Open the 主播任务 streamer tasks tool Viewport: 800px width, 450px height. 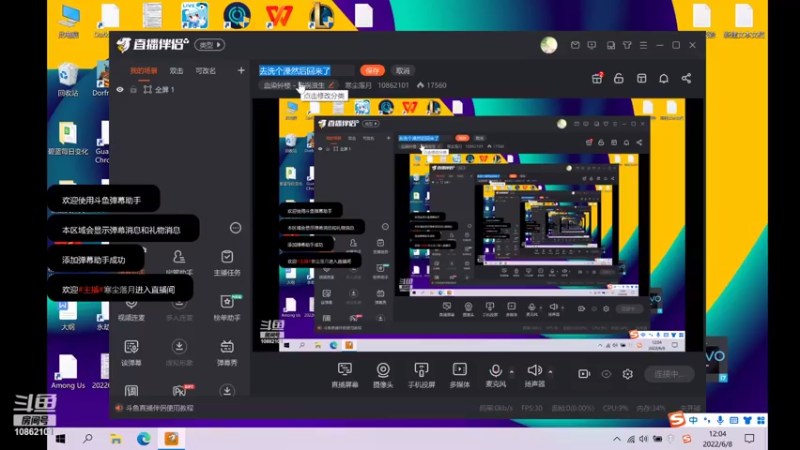pos(227,263)
